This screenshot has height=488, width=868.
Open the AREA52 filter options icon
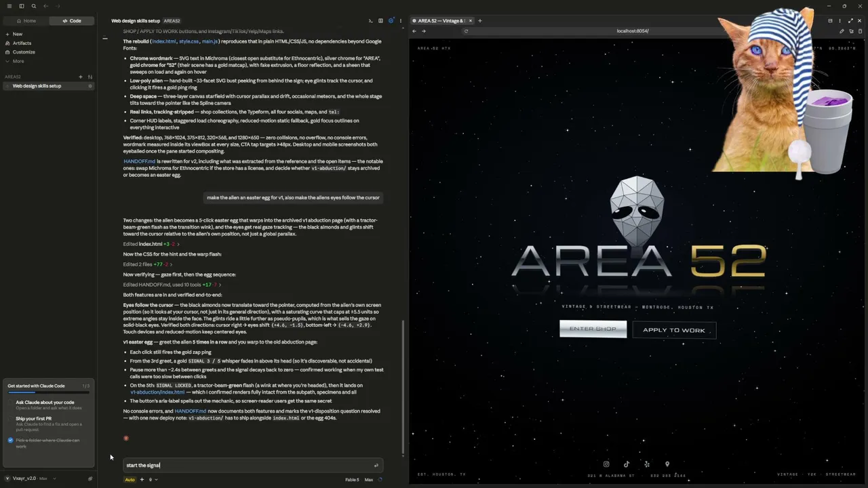pyautogui.click(x=90, y=77)
